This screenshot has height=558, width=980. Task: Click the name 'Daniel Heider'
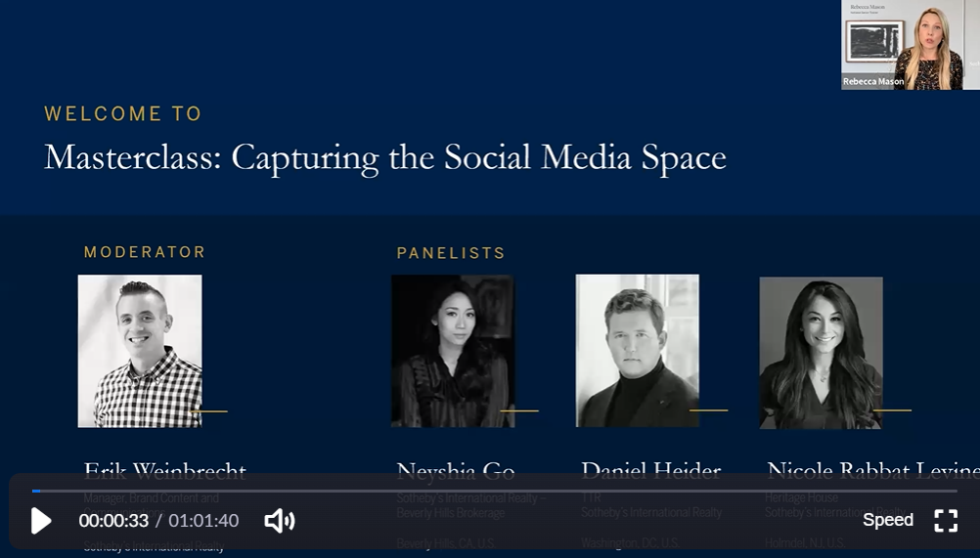[651, 470]
